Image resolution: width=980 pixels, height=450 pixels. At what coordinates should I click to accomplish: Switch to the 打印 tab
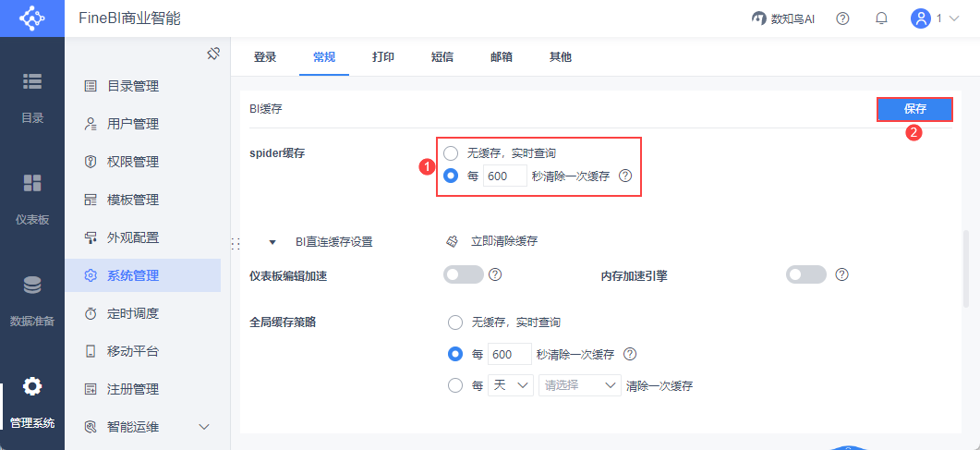[x=383, y=57]
